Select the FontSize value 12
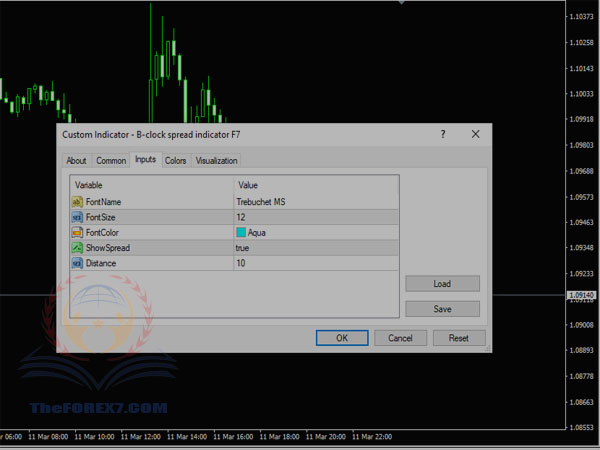This screenshot has width=600, height=450. (316, 217)
